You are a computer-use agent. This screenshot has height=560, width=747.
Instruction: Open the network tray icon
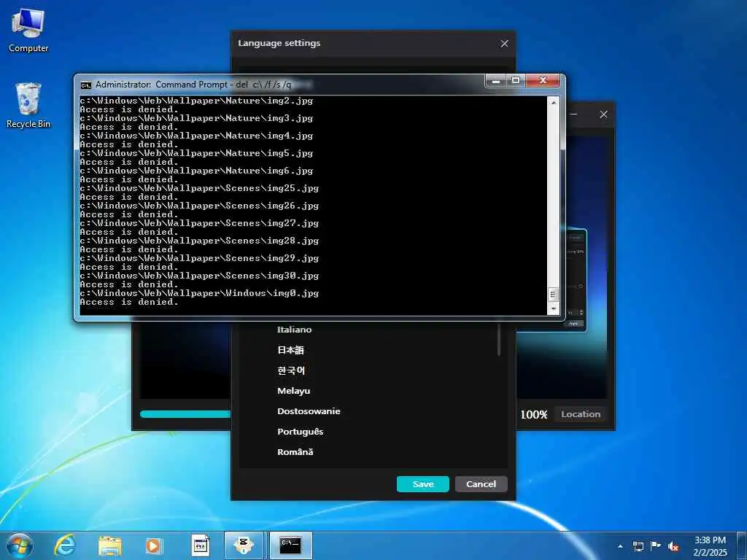click(x=638, y=546)
